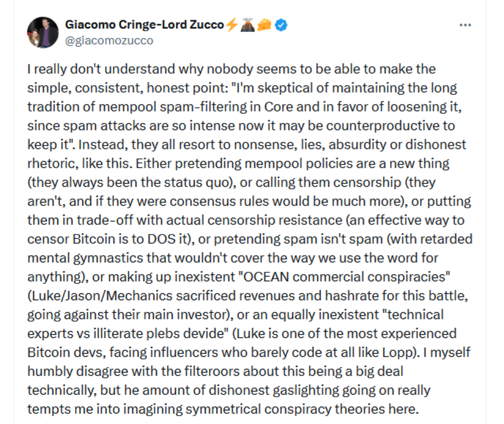Open Giacomo Zucco's profile picture

(43, 33)
